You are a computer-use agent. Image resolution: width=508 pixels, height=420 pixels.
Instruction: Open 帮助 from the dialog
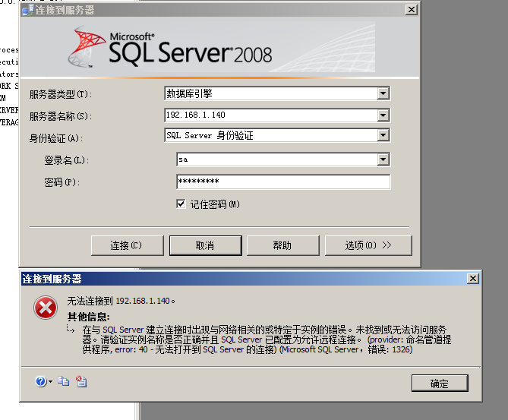282,245
